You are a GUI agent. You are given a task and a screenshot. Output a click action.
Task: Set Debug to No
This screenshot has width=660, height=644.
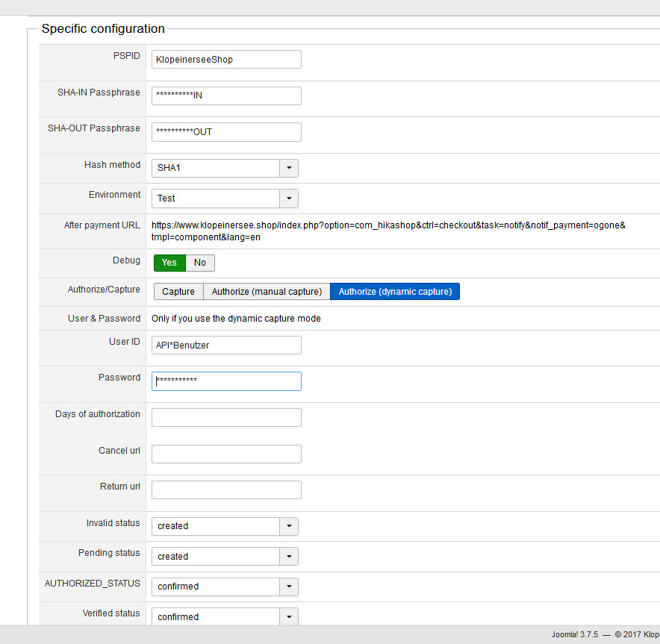click(200, 263)
